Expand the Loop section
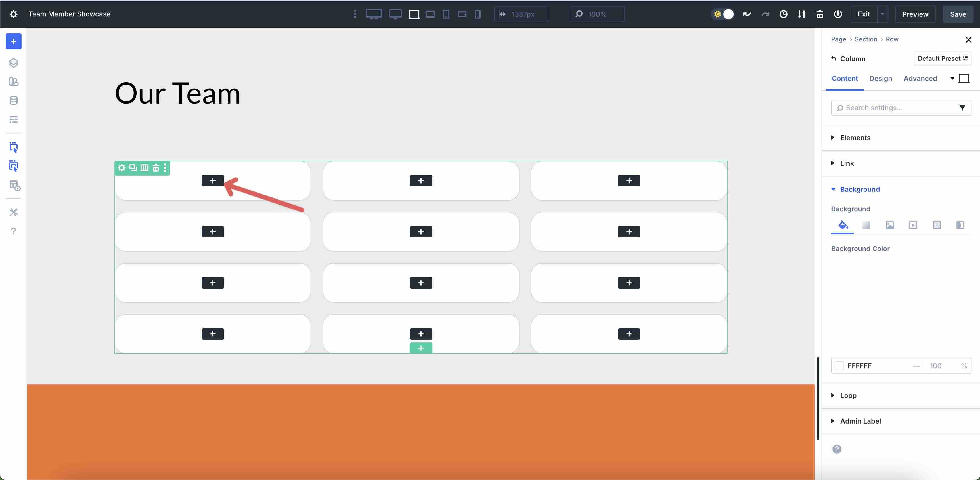The height and width of the screenshot is (480, 980). (848, 395)
